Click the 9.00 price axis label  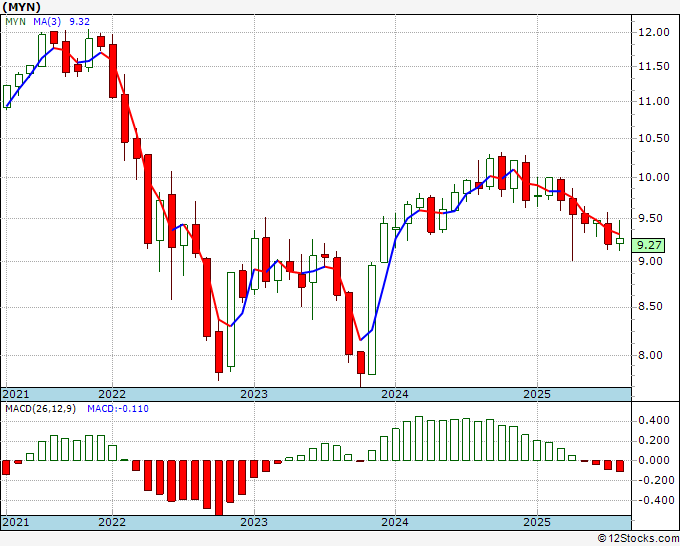(x=651, y=261)
